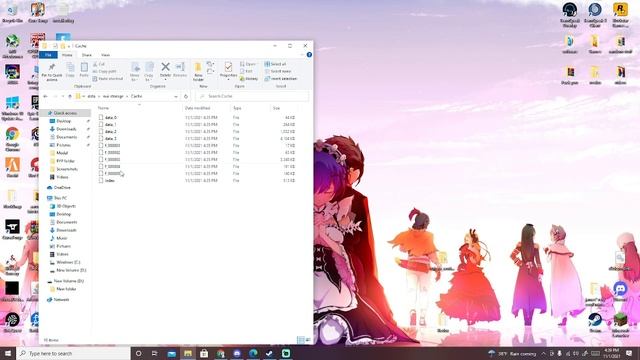Click the Task View taskbar icon
This screenshot has width=640, height=360.
click(x=155, y=353)
